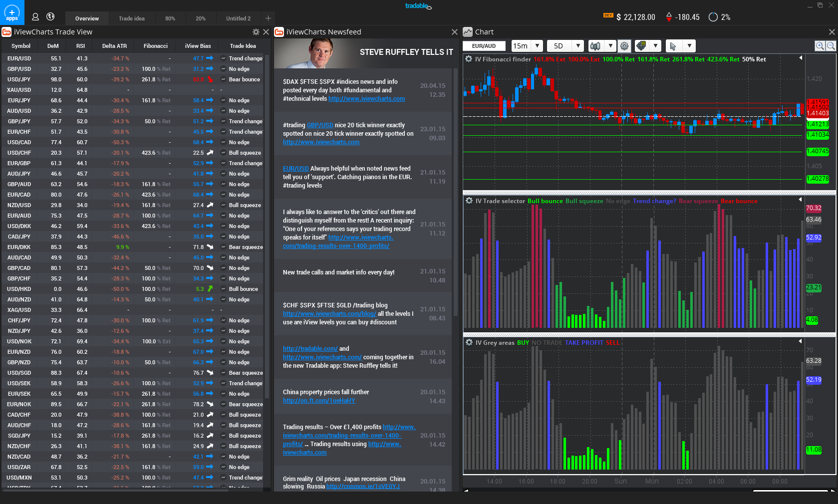The width and height of the screenshot is (838, 504).
Task: Open the globe language icon
Action: (50, 17)
